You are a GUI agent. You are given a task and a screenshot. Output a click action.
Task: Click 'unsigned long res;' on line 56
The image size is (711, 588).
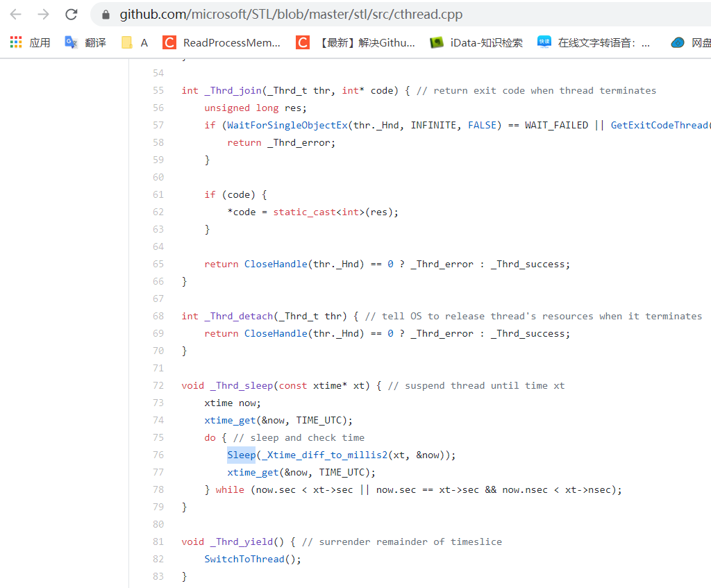point(256,108)
